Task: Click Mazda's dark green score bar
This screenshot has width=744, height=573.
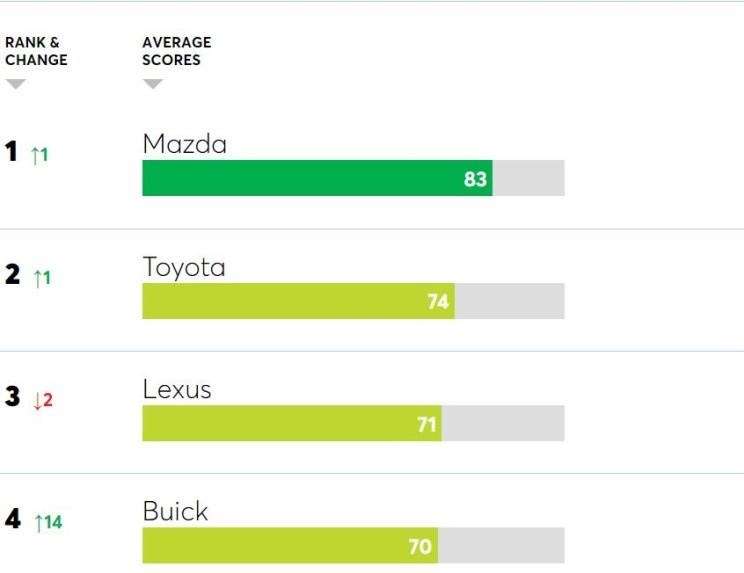Action: point(317,178)
